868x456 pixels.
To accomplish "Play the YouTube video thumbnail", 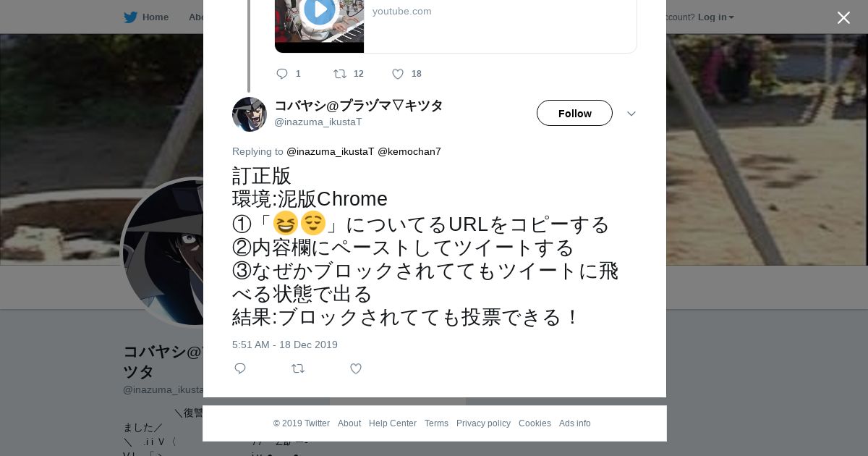I will click(319, 12).
